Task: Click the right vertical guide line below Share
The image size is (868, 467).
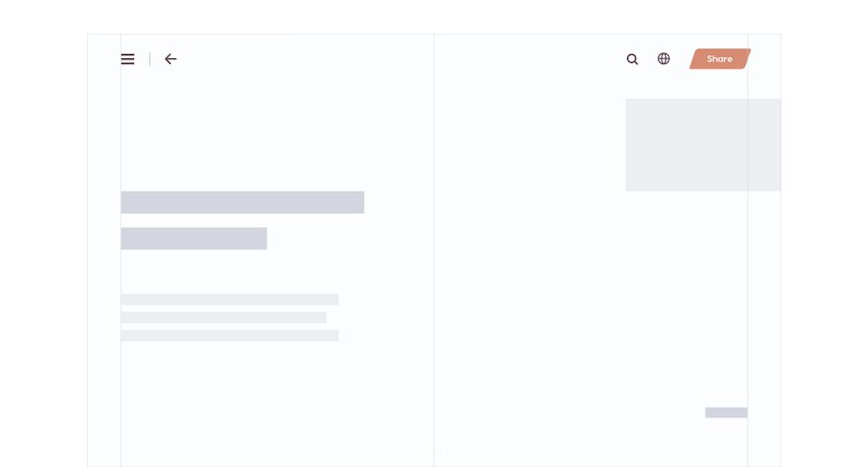Action: click(x=748, y=296)
